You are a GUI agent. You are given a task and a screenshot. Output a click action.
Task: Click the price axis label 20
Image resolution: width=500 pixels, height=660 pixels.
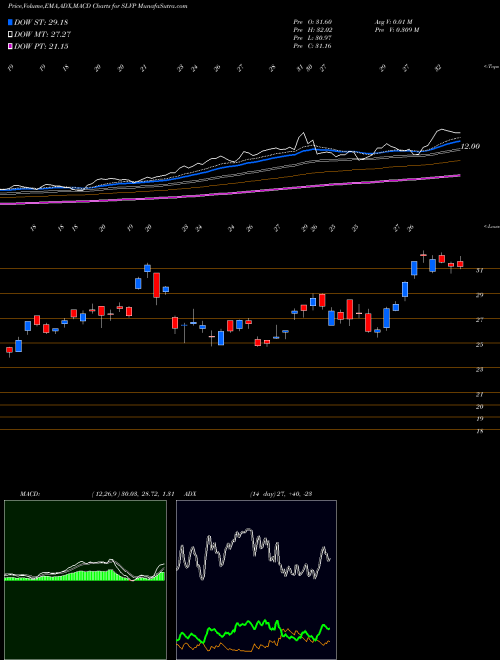point(479,407)
